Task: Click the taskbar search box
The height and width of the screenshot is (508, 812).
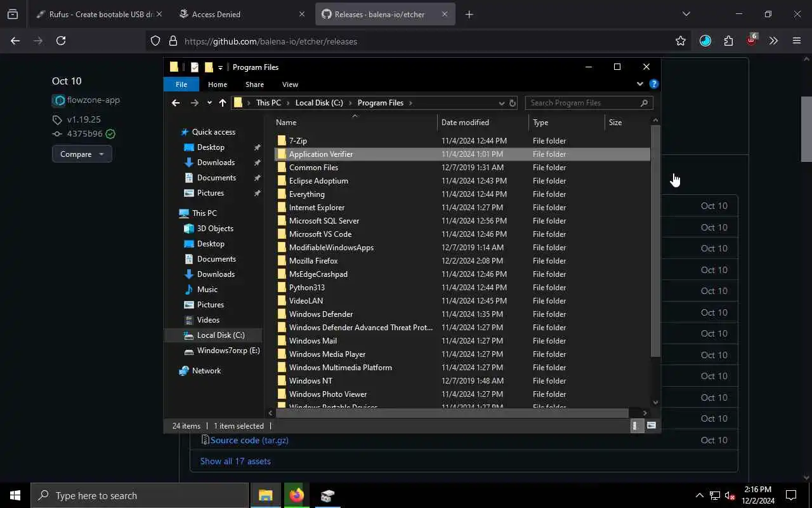Action: pos(140,495)
